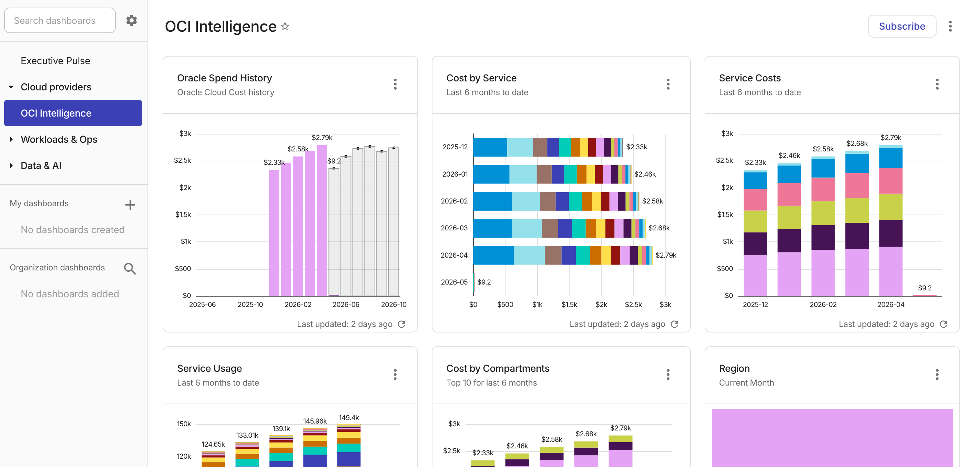
Task: Click the 124.65k column in Service Usage
Action: pyautogui.click(x=213, y=459)
